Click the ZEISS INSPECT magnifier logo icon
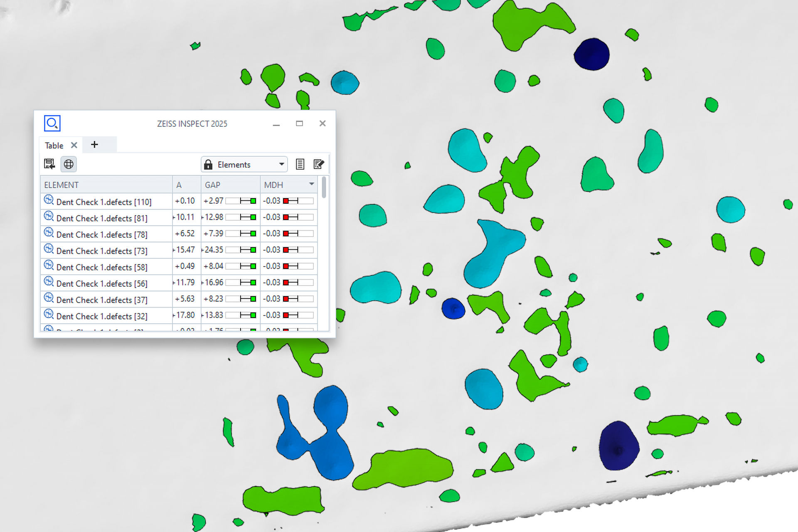This screenshot has height=532, width=798. 52,123
